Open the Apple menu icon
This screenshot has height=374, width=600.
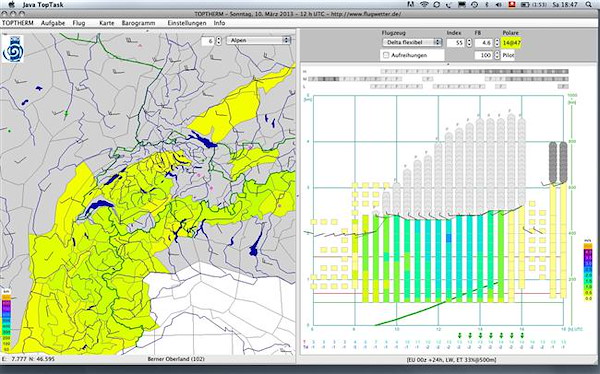pyautogui.click(x=11, y=5)
